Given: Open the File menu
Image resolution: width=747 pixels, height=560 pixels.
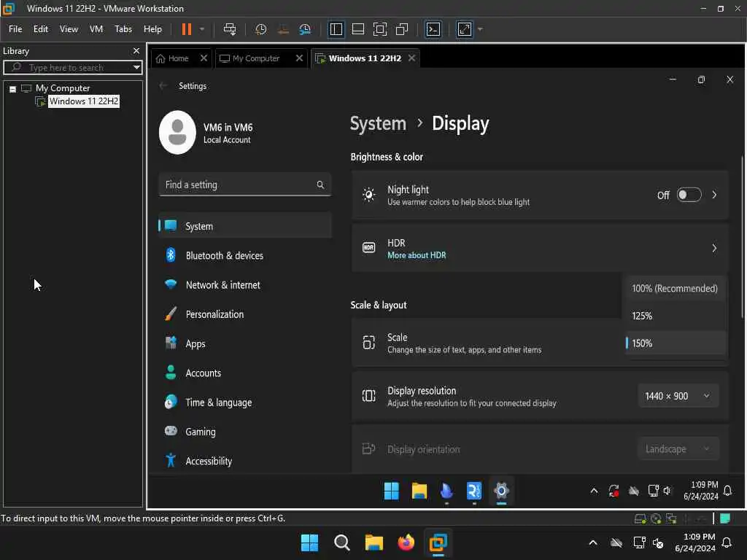Looking at the screenshot, I should [x=15, y=29].
